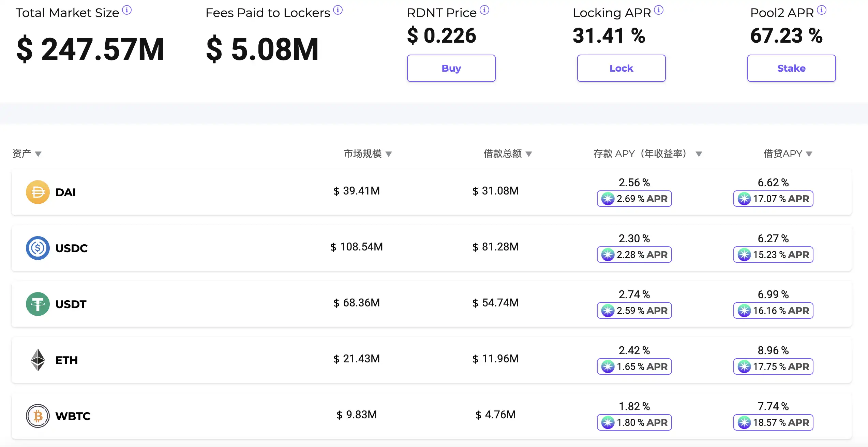The image size is (868, 447).
Task: Click the 31.41 % locking APR value
Action: [x=609, y=35]
